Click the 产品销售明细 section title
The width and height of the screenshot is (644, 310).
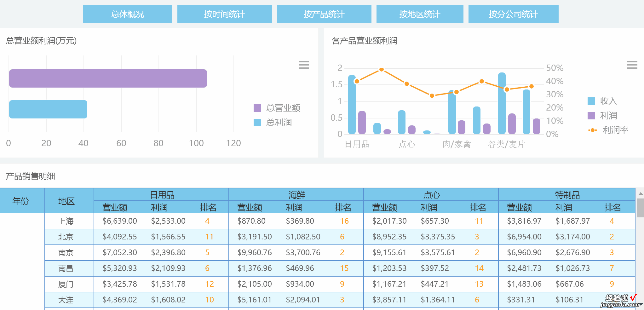(31, 176)
